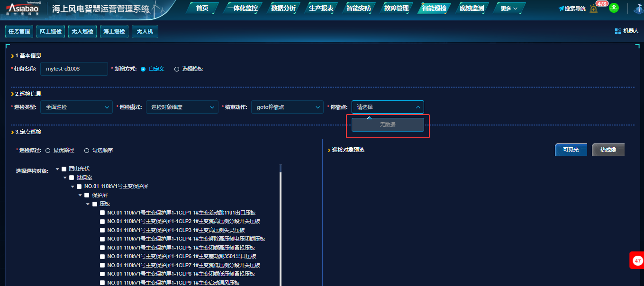Click the alarm siren icon with 478 badge

(x=593, y=9)
